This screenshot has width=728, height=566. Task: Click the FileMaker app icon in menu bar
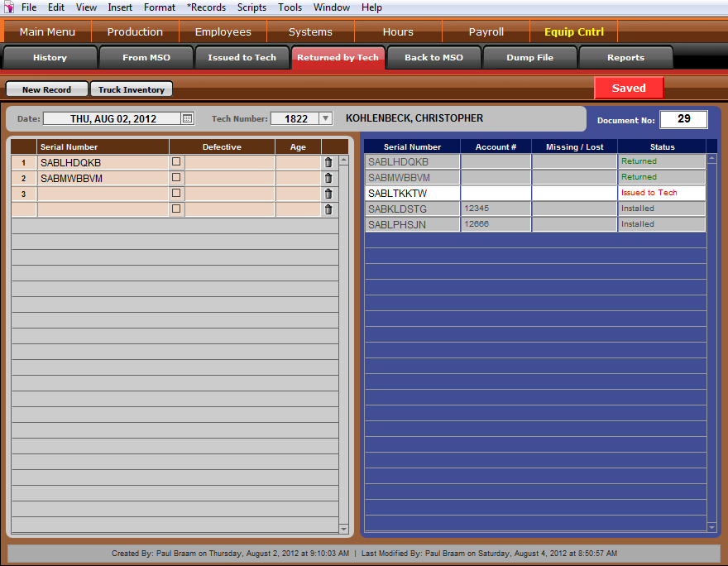point(9,7)
